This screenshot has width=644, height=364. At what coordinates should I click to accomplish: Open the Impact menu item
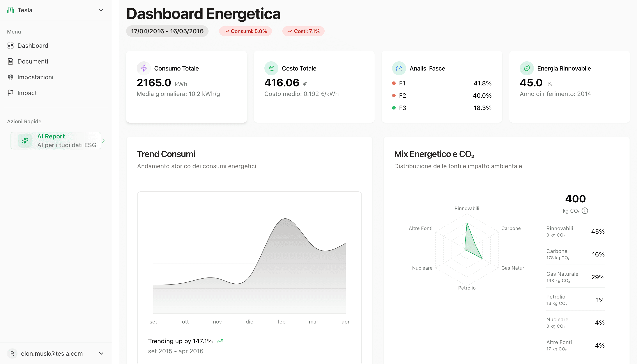56,93
